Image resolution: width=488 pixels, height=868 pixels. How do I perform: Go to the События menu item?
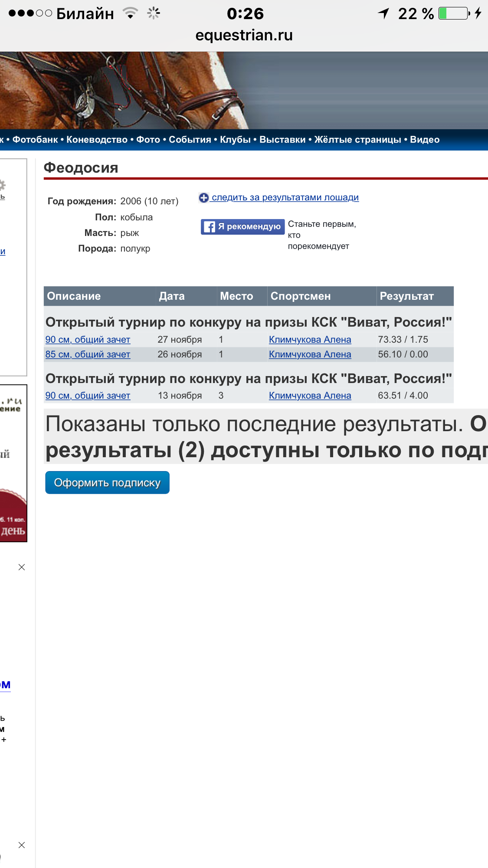(190, 140)
